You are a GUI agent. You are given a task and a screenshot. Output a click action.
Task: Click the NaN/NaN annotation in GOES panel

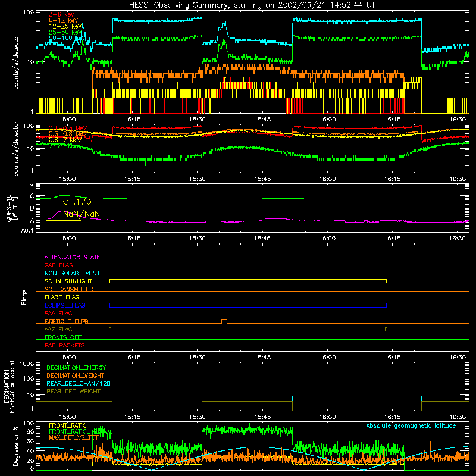(82, 214)
